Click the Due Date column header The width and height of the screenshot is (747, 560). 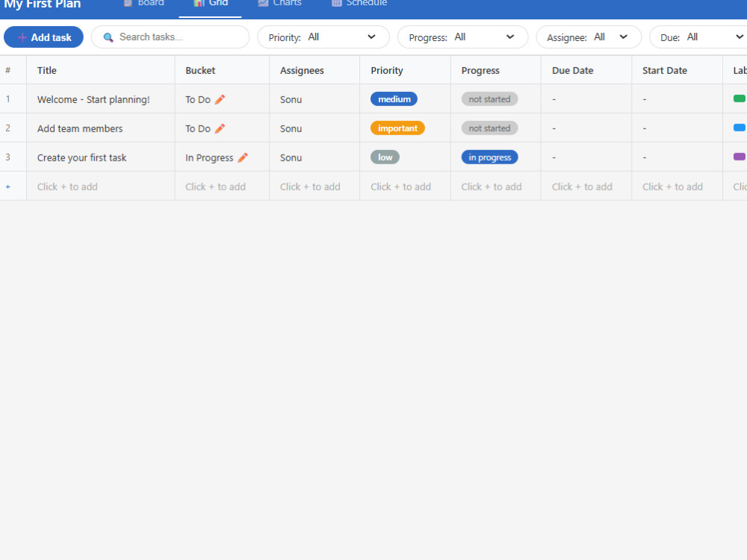tap(586, 70)
